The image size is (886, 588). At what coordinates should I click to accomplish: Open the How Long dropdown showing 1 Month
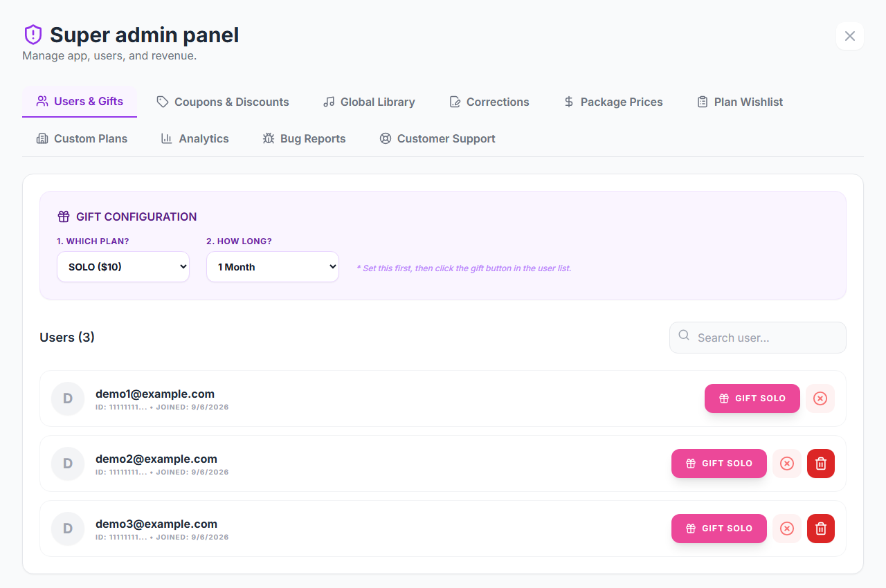click(x=273, y=267)
